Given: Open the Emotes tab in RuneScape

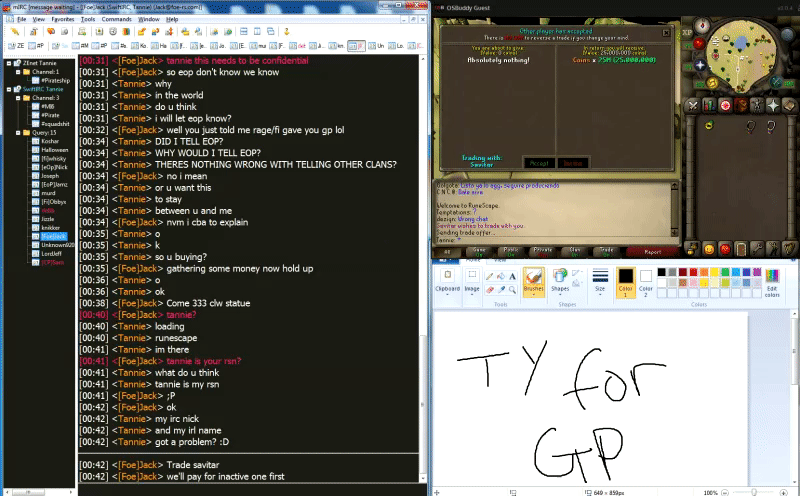Looking at the screenshot, I should (x=773, y=249).
